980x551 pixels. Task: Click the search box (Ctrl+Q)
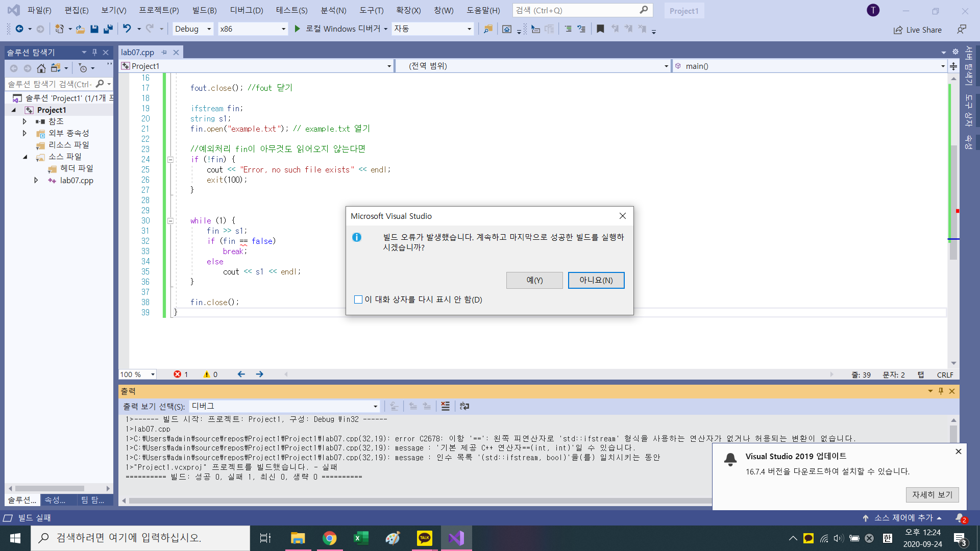pos(582,10)
